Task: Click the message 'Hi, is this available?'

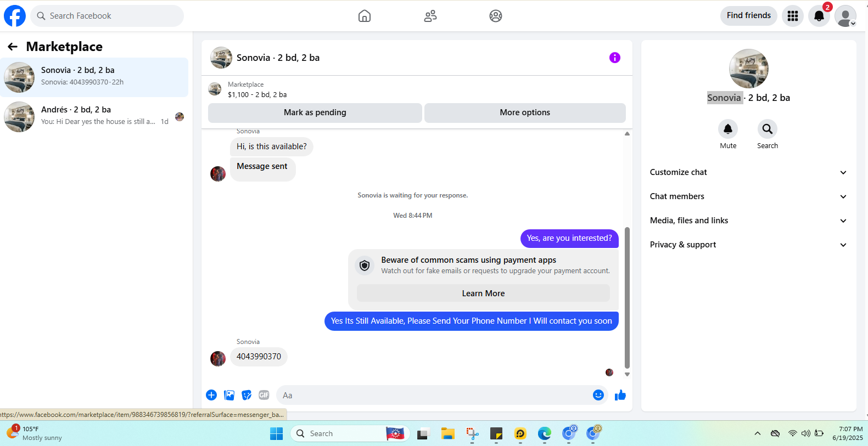Action: click(x=272, y=146)
